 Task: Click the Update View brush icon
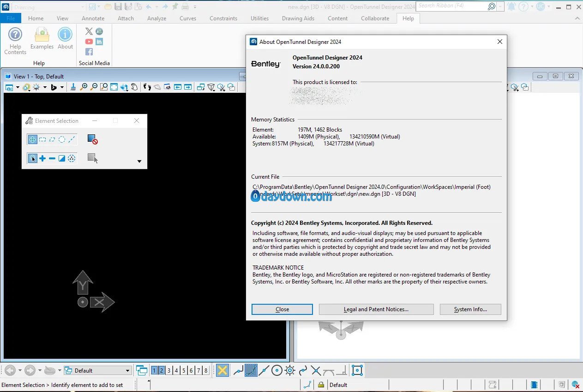[73, 87]
